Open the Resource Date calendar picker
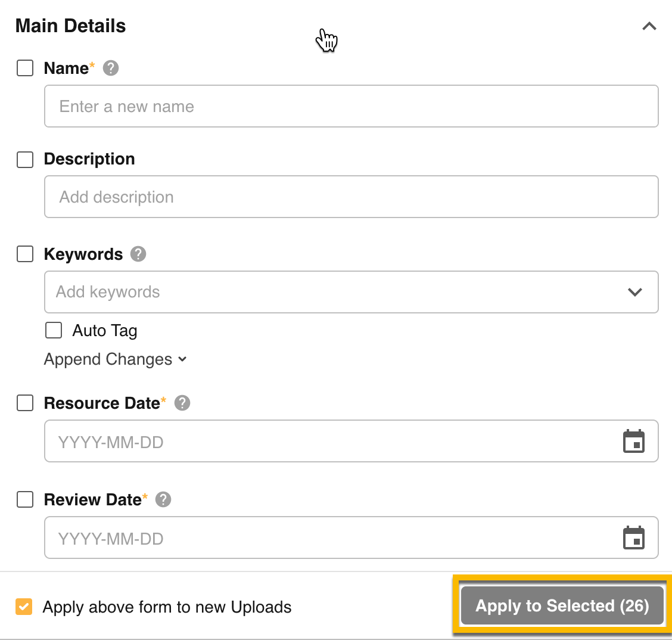672x640 pixels. tap(634, 441)
